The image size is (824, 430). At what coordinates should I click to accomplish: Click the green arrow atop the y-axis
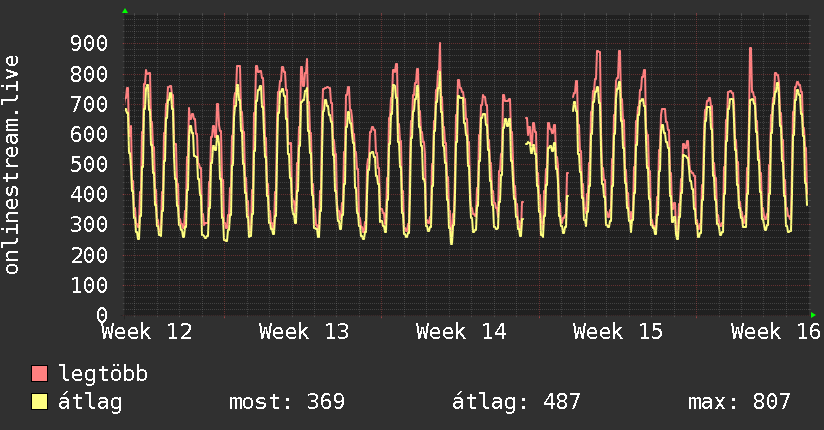point(125,11)
